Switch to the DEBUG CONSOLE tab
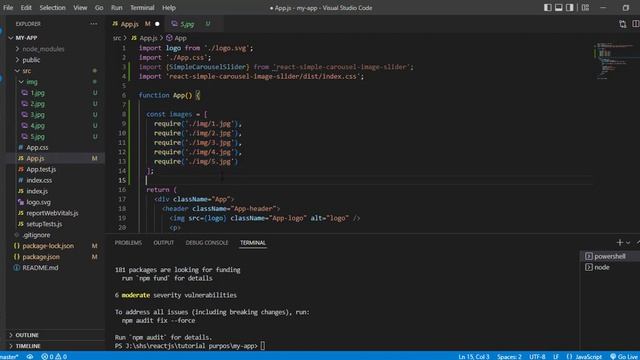 tap(207, 242)
